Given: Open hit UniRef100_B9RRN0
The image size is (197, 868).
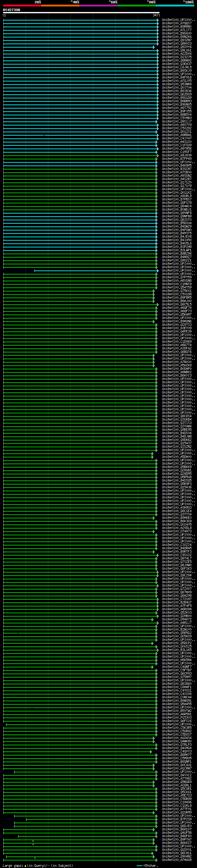Looking at the screenshot, I should tap(177, 26).
